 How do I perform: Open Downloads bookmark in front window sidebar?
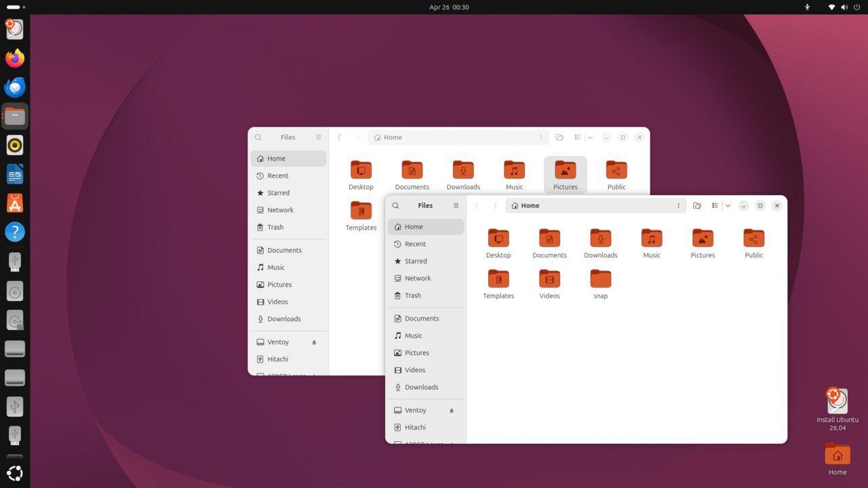tap(426, 387)
